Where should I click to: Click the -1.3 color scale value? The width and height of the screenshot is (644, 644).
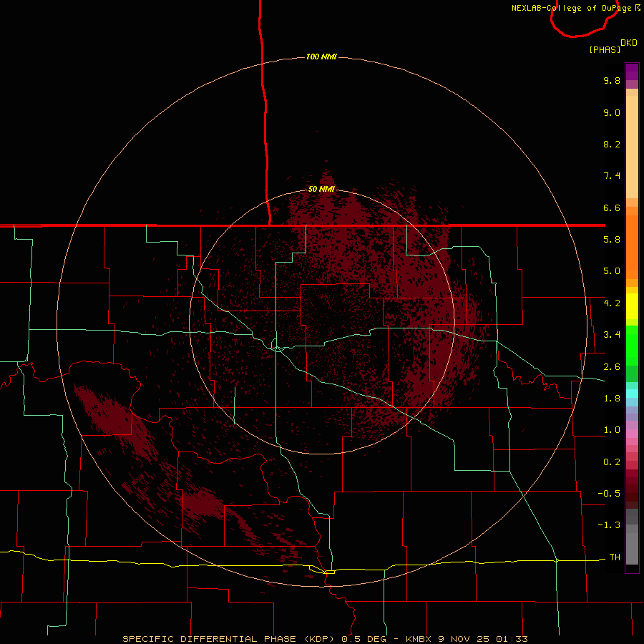(x=609, y=525)
